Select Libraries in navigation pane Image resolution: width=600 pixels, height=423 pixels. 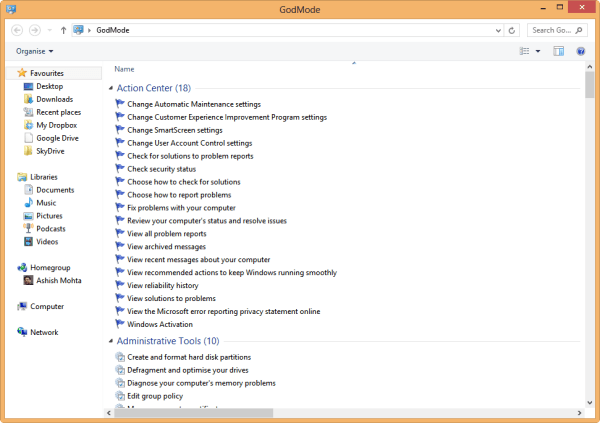[x=44, y=177]
